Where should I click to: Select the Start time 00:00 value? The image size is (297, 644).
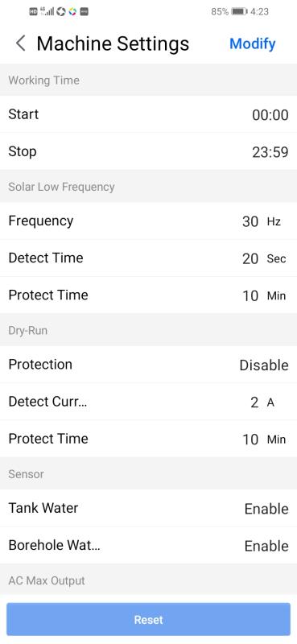[x=270, y=115]
